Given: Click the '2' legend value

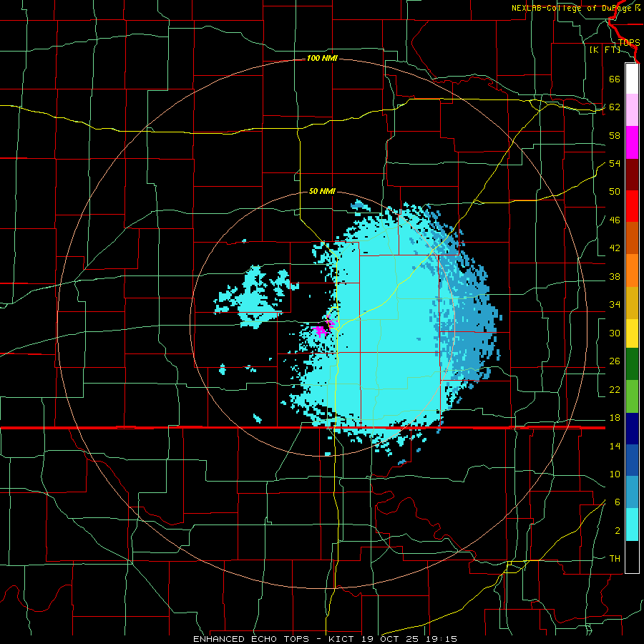Looking at the screenshot, I should coord(617,531).
